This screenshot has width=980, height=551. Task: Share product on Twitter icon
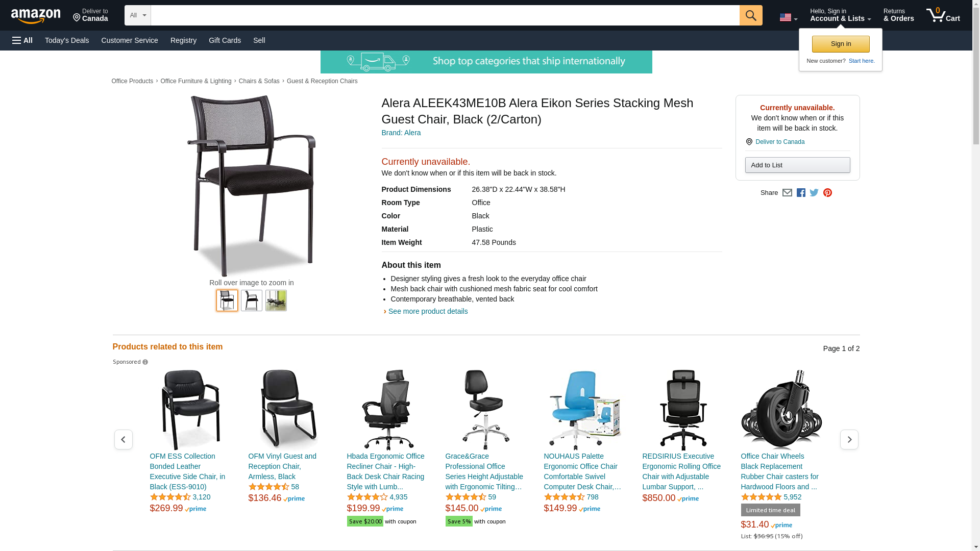814,193
